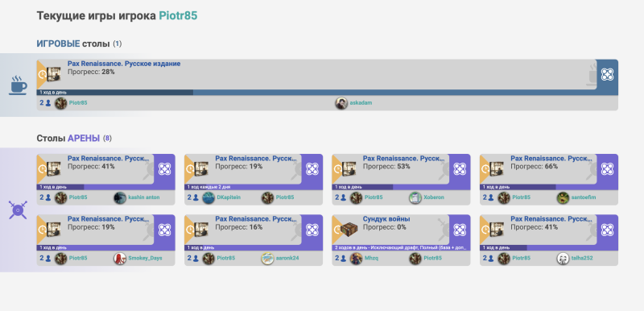This screenshot has height=311, width=644.
Task: Click the mode icon on the DKapitein table
Action: (x=312, y=169)
